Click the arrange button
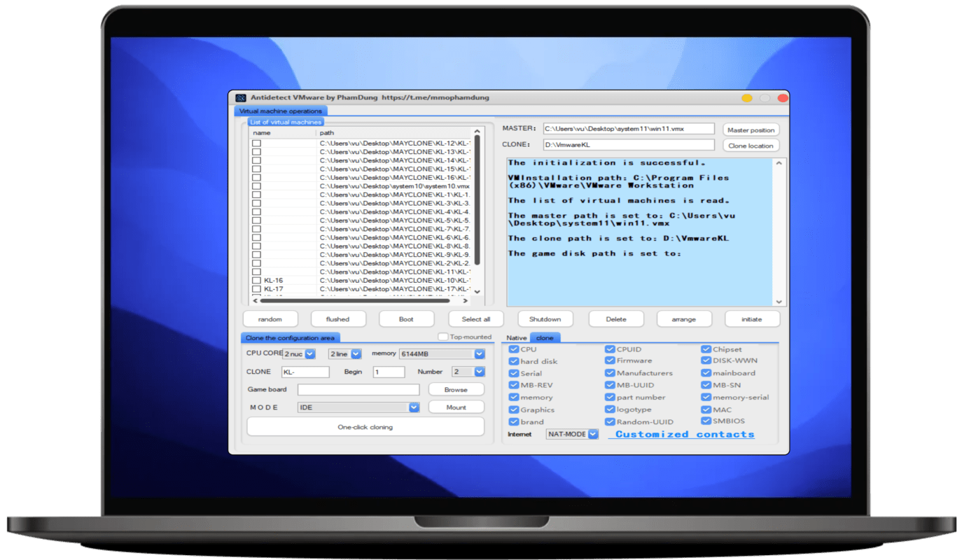Image resolution: width=962 pixels, height=560 pixels. pos(684,319)
